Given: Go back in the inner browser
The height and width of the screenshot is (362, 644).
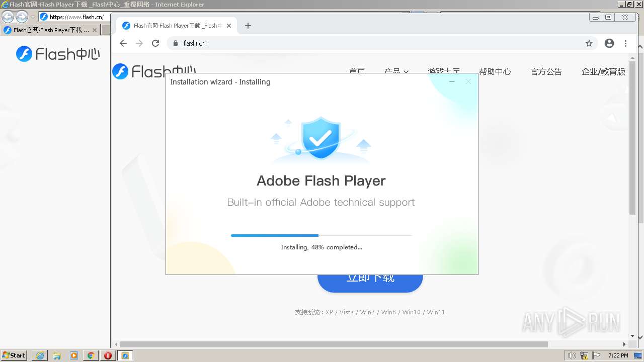Looking at the screenshot, I should 123,43.
